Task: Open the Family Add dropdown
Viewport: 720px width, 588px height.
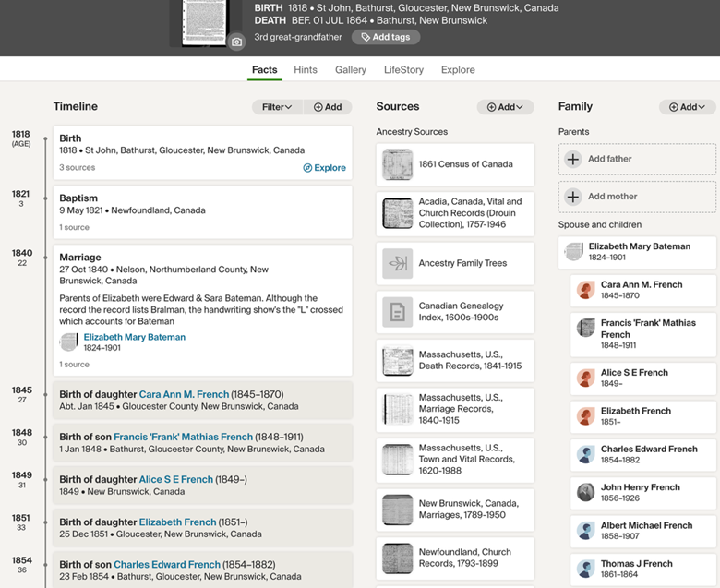Action: pos(687,107)
